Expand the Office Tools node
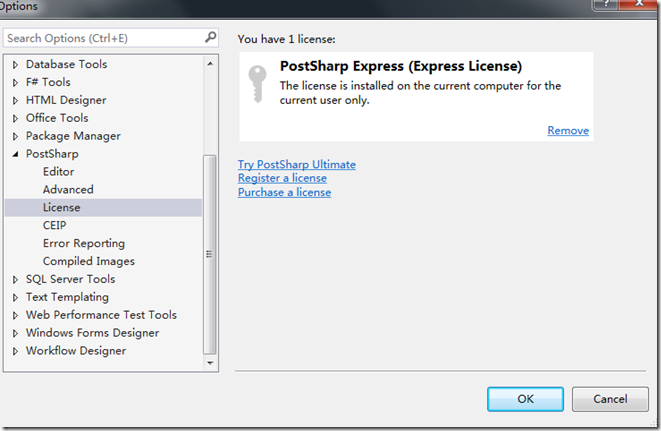This screenshot has width=661, height=431. pyautogui.click(x=15, y=118)
